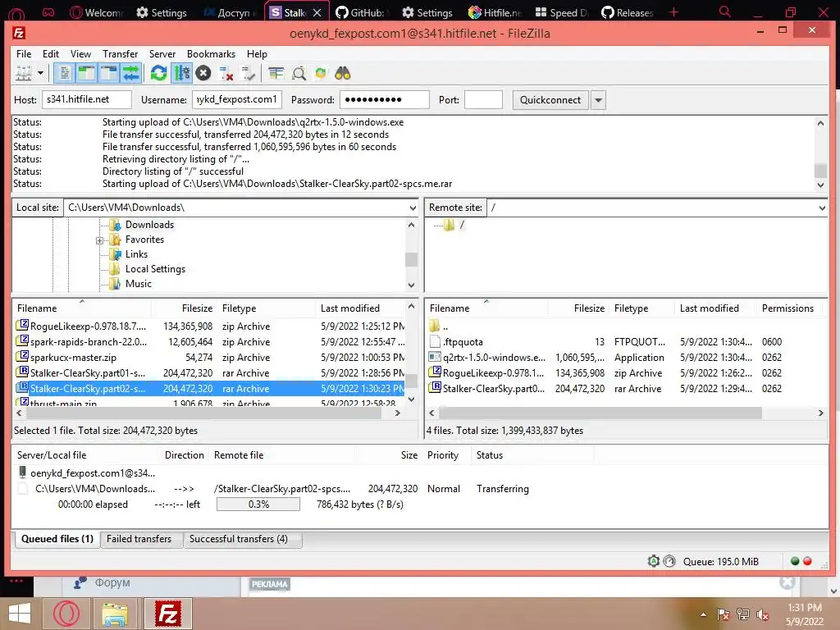Cancel the current operation
840x630 pixels.
tap(203, 73)
